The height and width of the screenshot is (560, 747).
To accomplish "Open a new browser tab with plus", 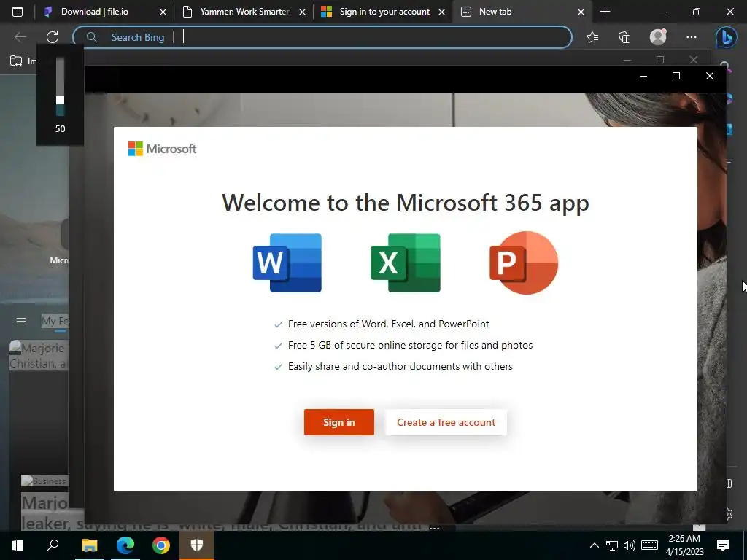I will [605, 12].
